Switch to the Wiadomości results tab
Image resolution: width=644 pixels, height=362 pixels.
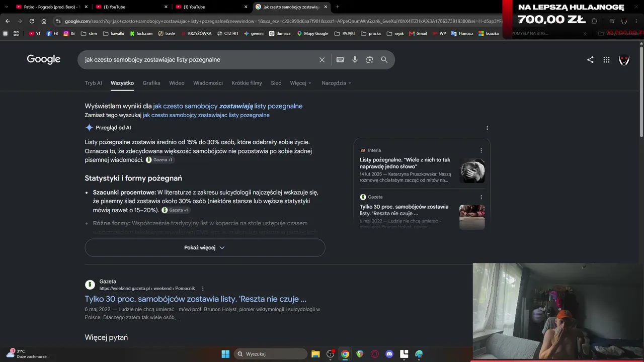pyautogui.click(x=208, y=83)
